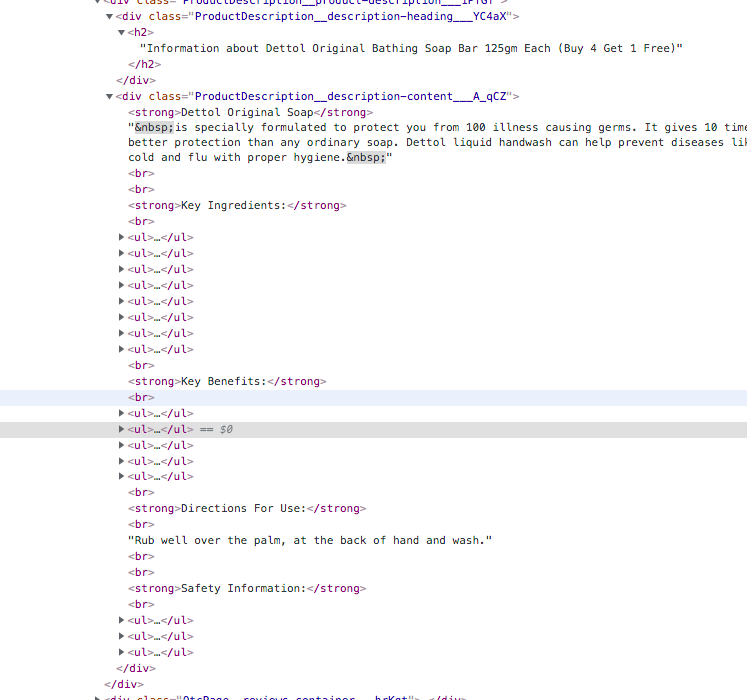Collapse the ProductDescription description-content div
The width and height of the screenshot is (747, 700).
tap(109, 97)
